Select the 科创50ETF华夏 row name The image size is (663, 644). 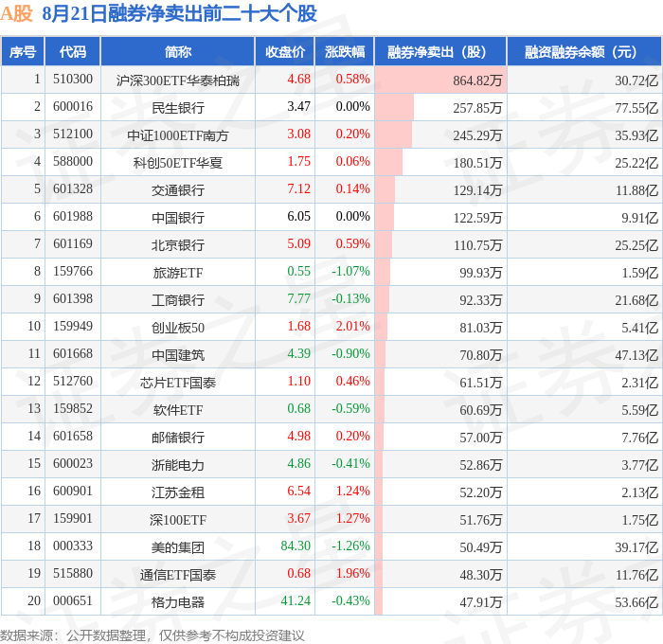pos(178,163)
